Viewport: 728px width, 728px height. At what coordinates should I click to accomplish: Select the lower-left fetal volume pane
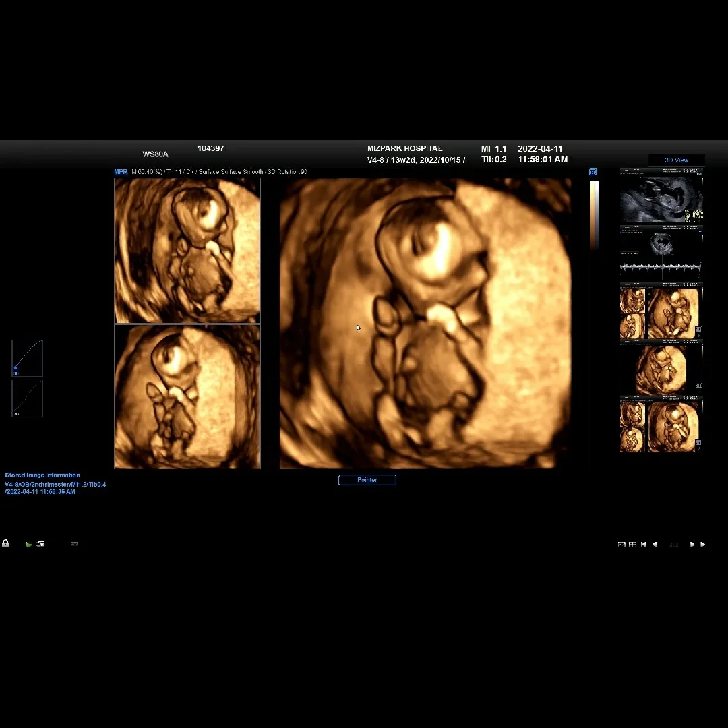187,397
